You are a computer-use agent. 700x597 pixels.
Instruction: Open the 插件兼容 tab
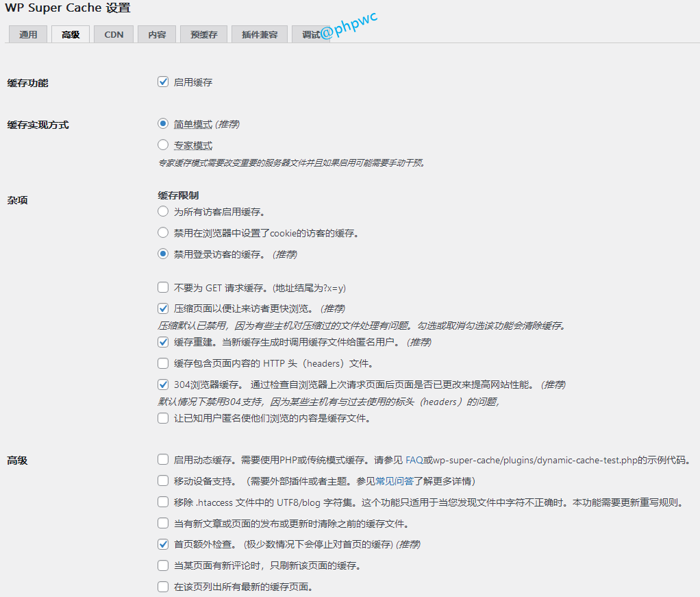tap(260, 34)
